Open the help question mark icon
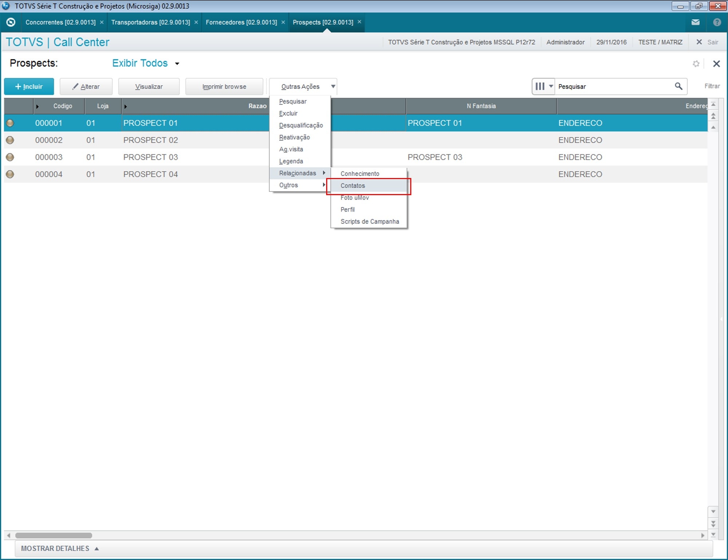728x560 pixels. [717, 22]
